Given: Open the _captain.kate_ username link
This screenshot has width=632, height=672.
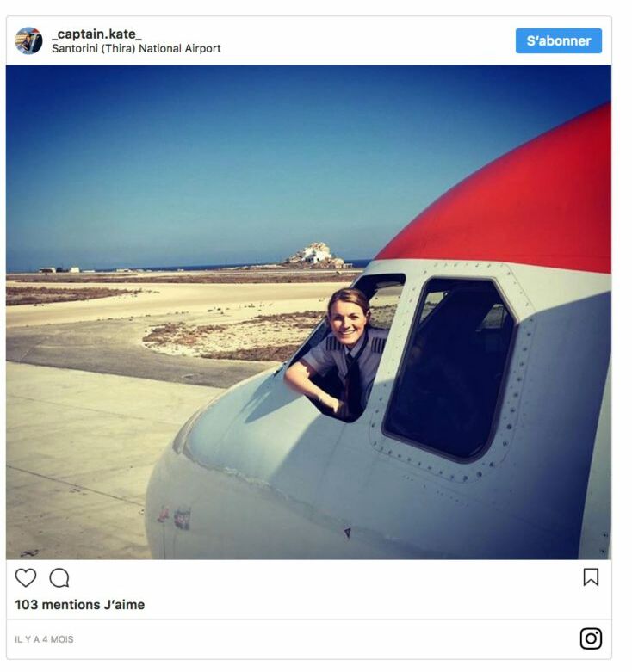Looking at the screenshot, I should 96,34.
